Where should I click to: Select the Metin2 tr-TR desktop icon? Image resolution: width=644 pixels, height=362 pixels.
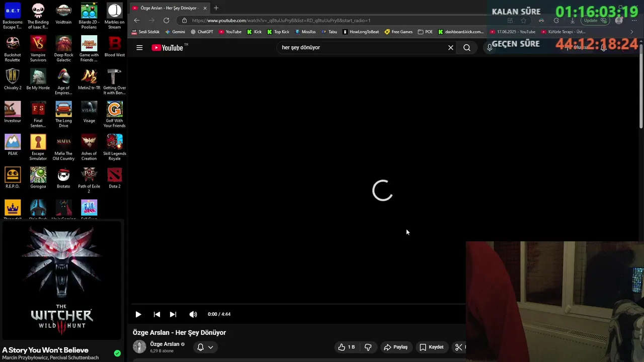[89, 79]
